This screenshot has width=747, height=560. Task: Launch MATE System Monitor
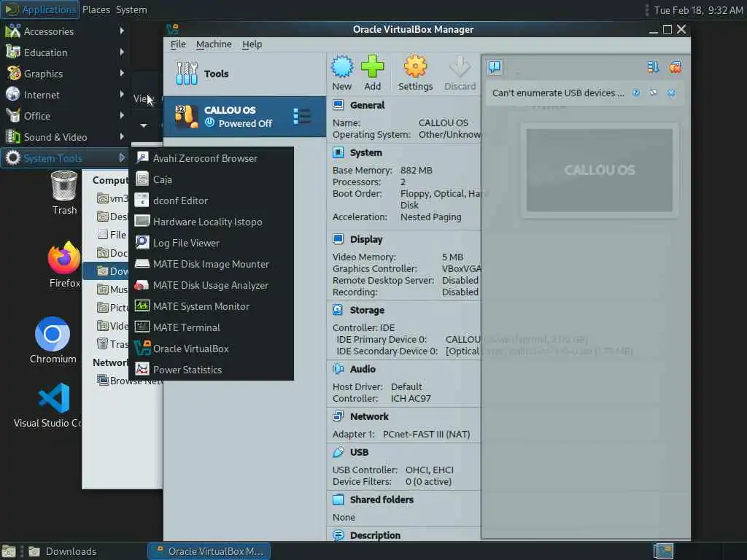[x=211, y=306]
